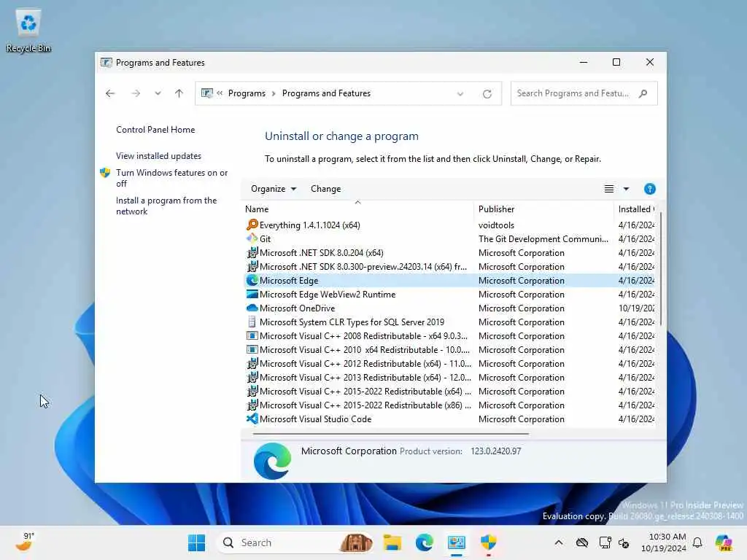Open help with the question mark icon
The image size is (747, 560).
tap(649, 189)
